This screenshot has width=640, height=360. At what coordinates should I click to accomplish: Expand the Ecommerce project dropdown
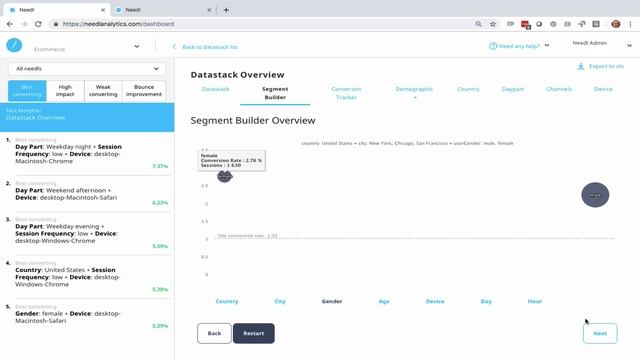pos(137,47)
